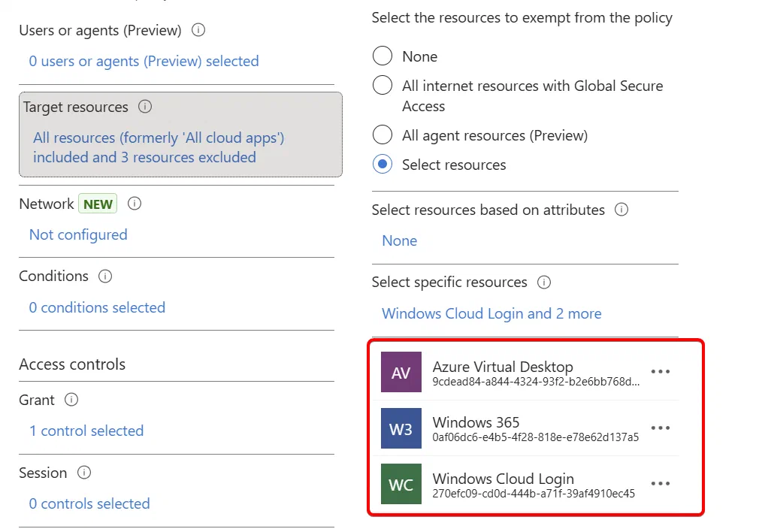The image size is (759, 532).
Task: Click info icon next to Users or agents (Preview)
Action: point(198,30)
